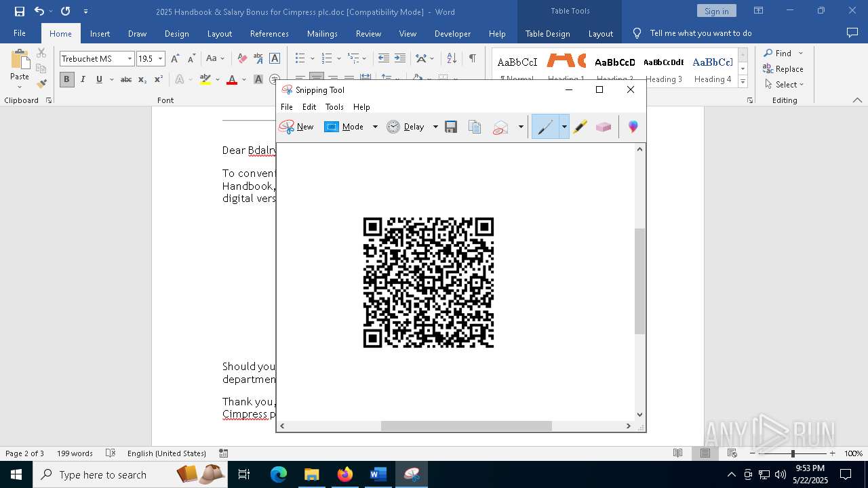Open the underline style dropdown arrow
Viewport: 868px width, 488px height.
(x=111, y=79)
